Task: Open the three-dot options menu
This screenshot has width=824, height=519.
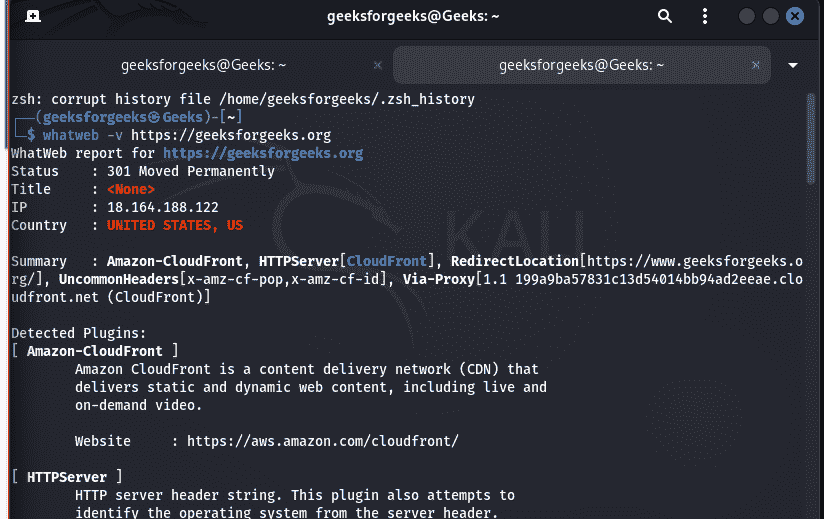Action: (x=705, y=16)
